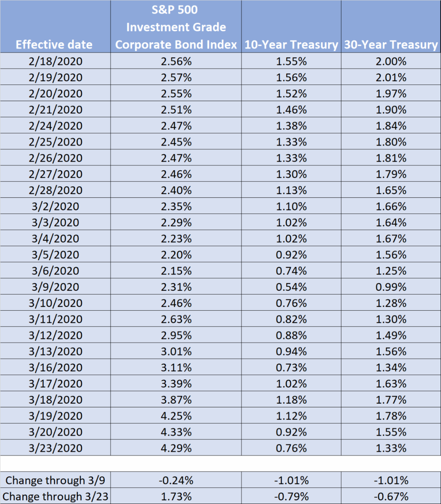Click the 1.73% change cell
Image resolution: width=441 pixels, height=504 pixels.
(x=176, y=496)
